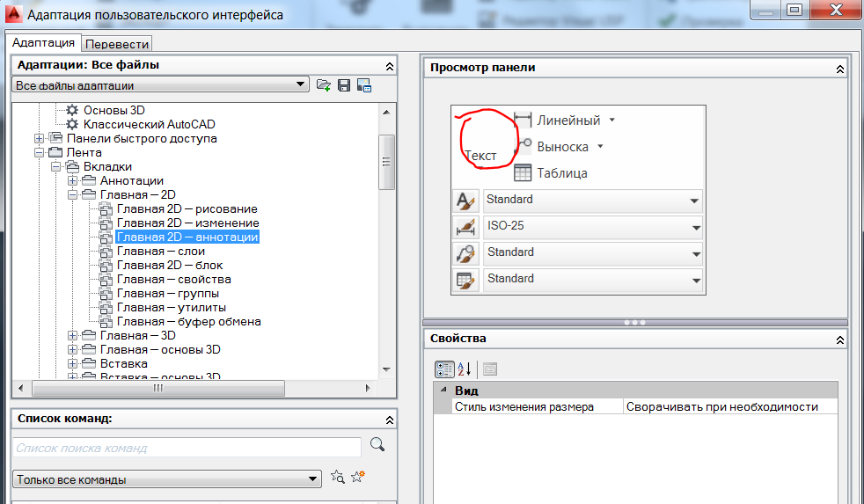
Task: Click the multileader style icon
Action: 465,253
